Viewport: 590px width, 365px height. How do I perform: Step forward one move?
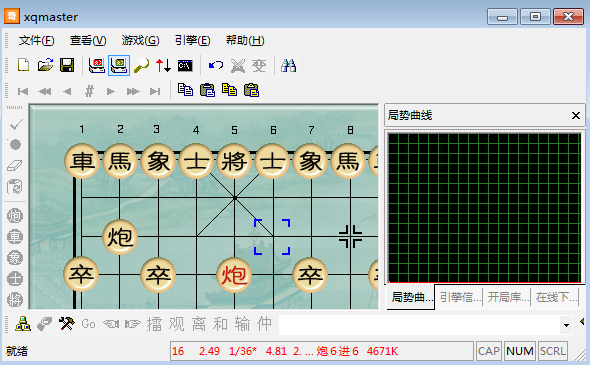[x=111, y=91]
